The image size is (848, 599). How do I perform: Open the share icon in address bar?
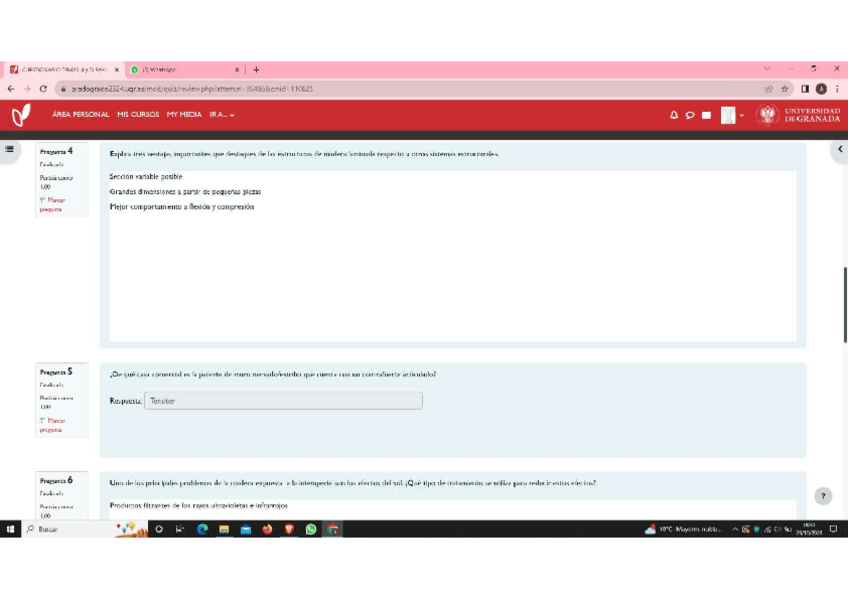click(x=768, y=89)
